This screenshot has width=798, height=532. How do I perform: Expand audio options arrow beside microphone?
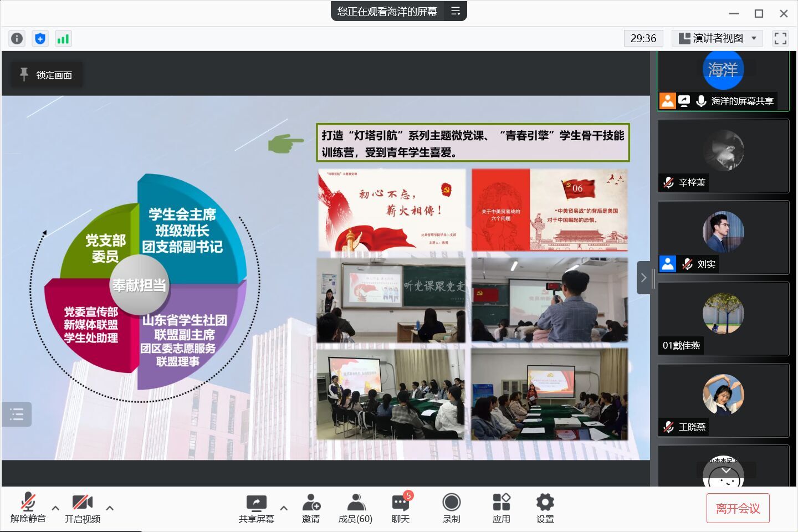click(55, 508)
